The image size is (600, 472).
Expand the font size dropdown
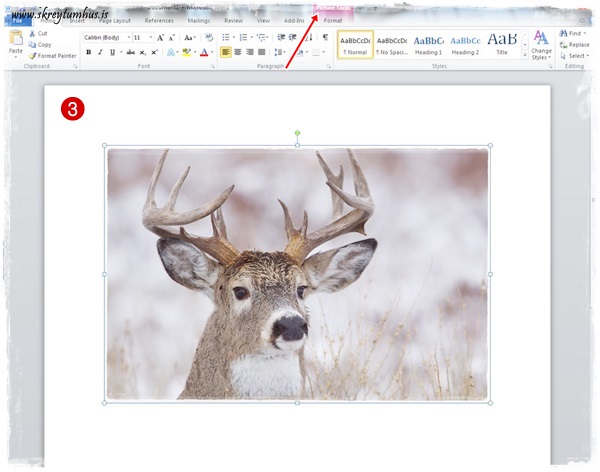150,37
